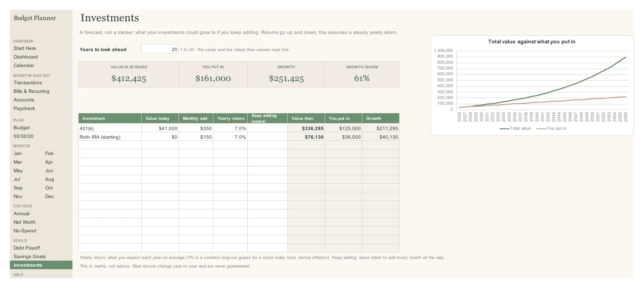Click the Roth IRA Keep adding cell
The width and height of the screenshot is (644, 288).
268,137
